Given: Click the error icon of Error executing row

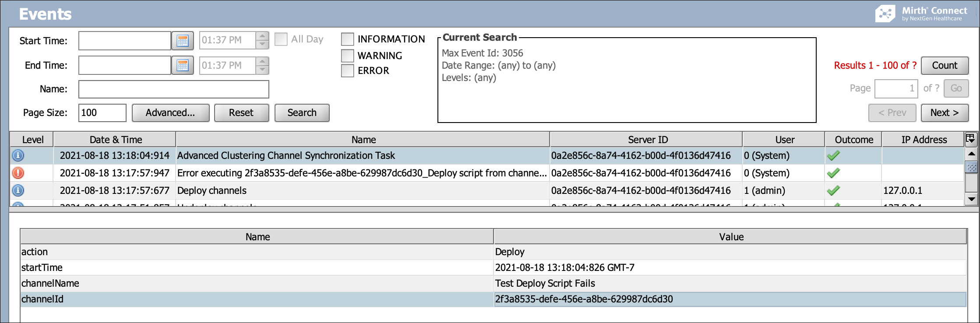Looking at the screenshot, I should 18,173.
